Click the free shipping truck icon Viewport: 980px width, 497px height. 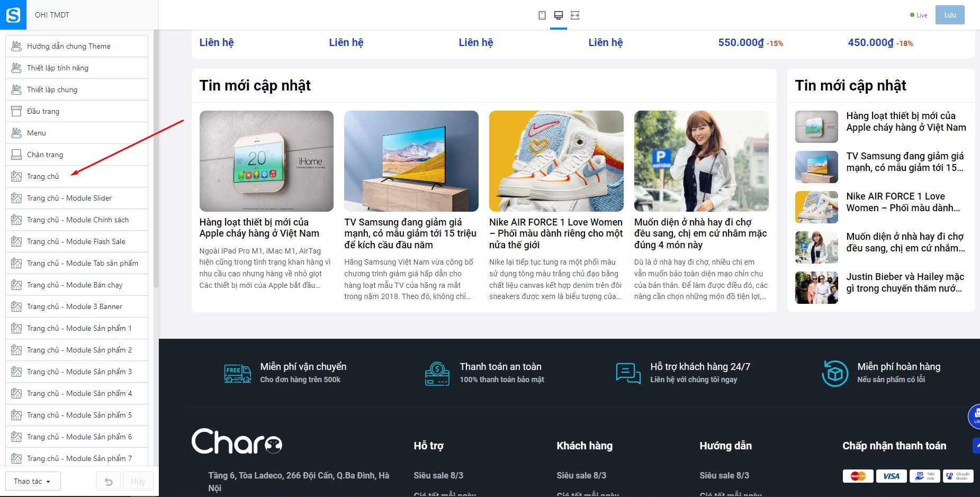pos(238,373)
